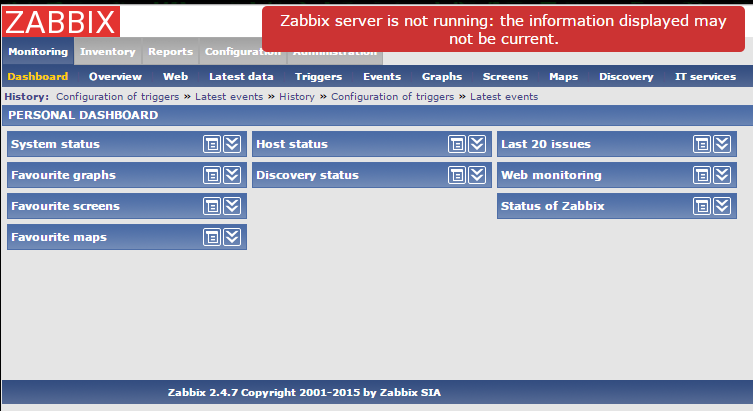Open the Status of Zabbix widget menu icon
The height and width of the screenshot is (411, 753).
[702, 206]
